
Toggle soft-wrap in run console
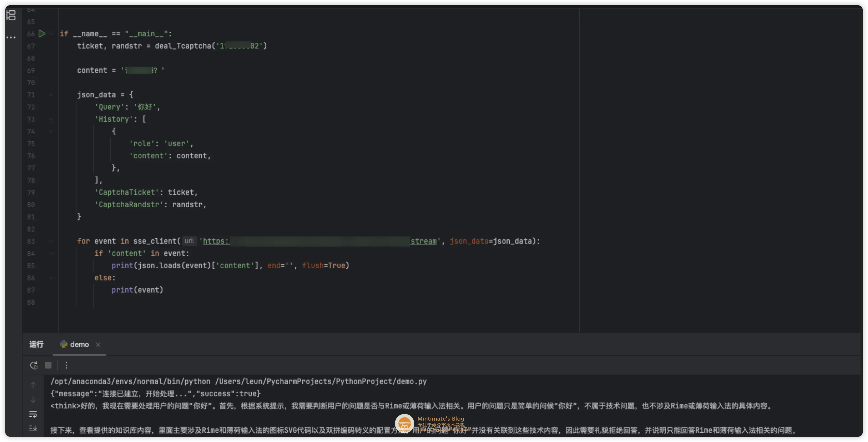click(x=33, y=414)
